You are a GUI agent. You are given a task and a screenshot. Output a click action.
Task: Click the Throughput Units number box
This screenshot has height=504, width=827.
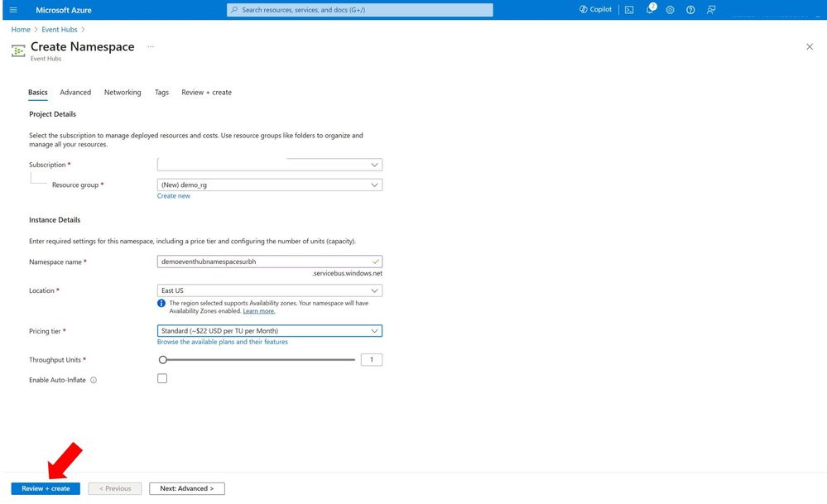click(372, 360)
